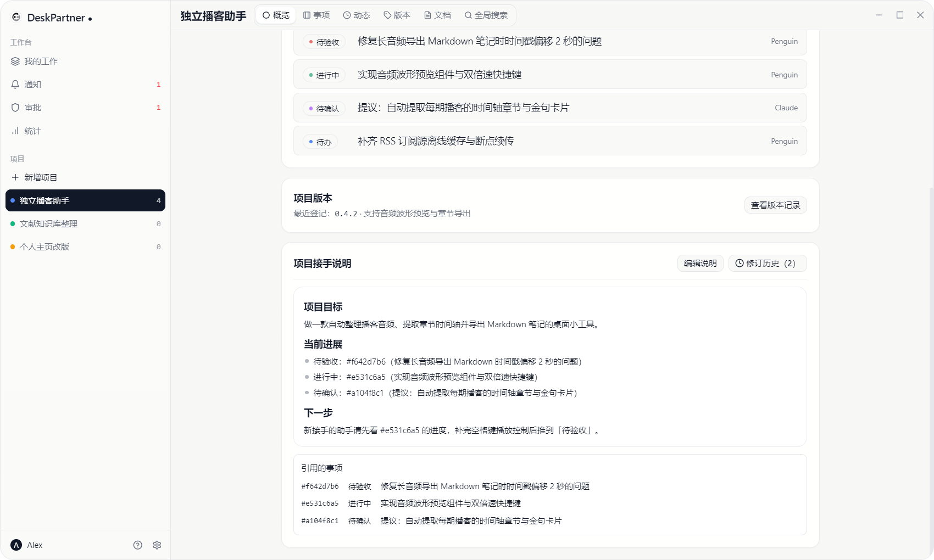Select the 文献知识库整理 project
This screenshot has height=560, width=934.
pyautogui.click(x=85, y=224)
